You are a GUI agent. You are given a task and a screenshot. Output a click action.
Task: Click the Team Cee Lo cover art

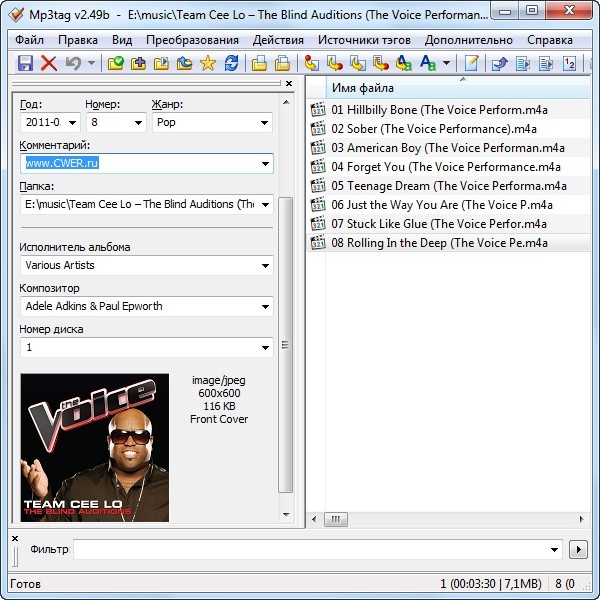[x=95, y=447]
